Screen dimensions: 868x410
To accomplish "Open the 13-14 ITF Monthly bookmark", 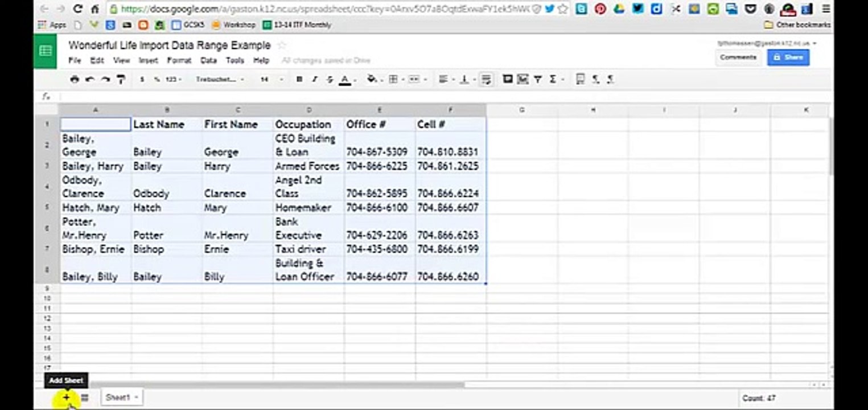I will pyautogui.click(x=297, y=25).
